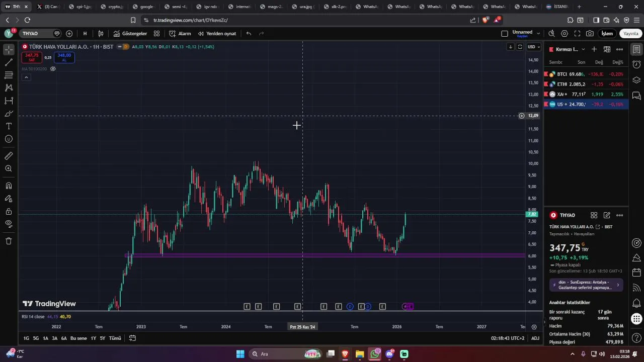Toggle auto-fit scale button near USD
644x362 pixels.
pyautogui.click(x=520, y=47)
